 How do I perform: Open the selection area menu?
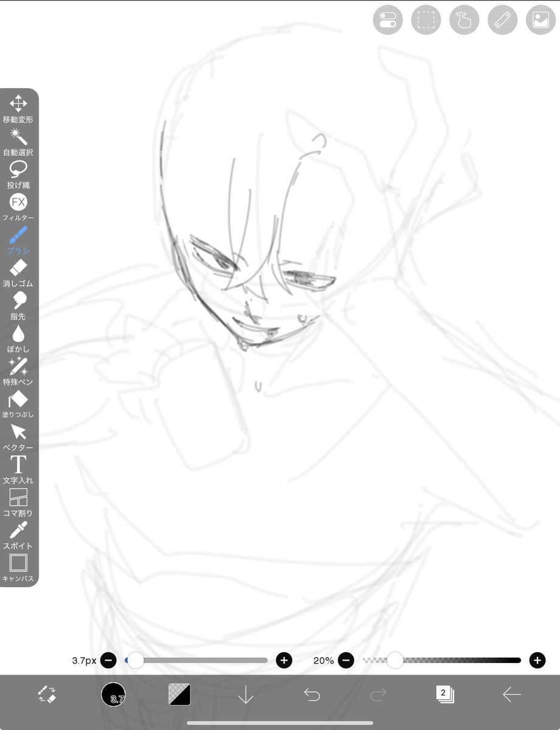tap(426, 19)
